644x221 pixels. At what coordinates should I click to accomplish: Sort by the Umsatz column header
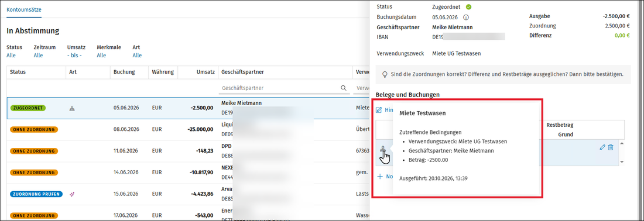pos(205,72)
